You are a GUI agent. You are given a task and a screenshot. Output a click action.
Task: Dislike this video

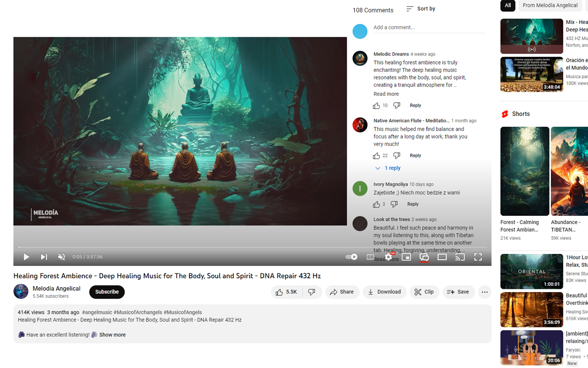click(312, 292)
